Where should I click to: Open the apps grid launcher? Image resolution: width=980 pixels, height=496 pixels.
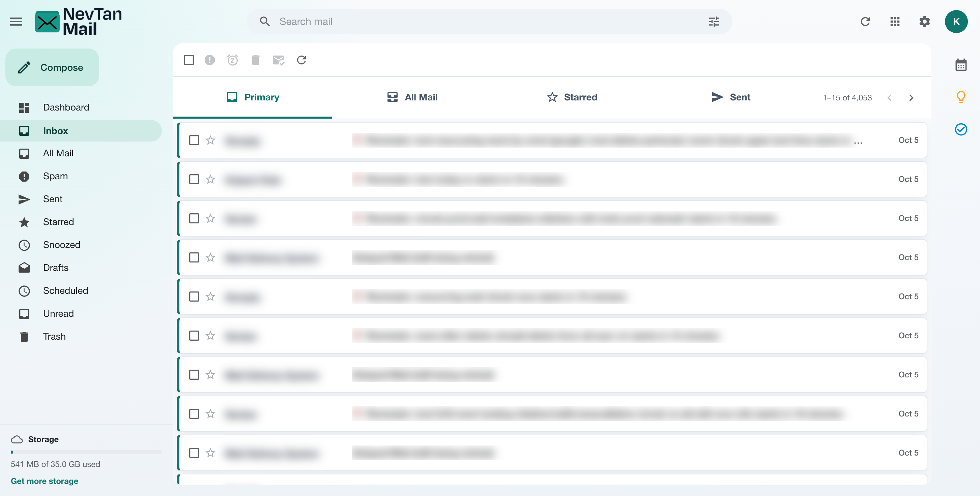point(895,22)
